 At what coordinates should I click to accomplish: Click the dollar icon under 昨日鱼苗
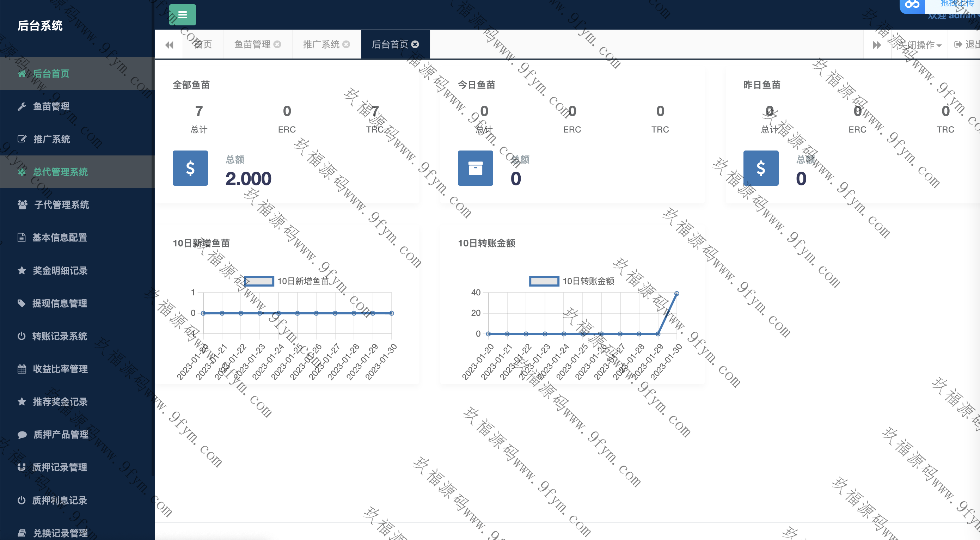tap(760, 168)
